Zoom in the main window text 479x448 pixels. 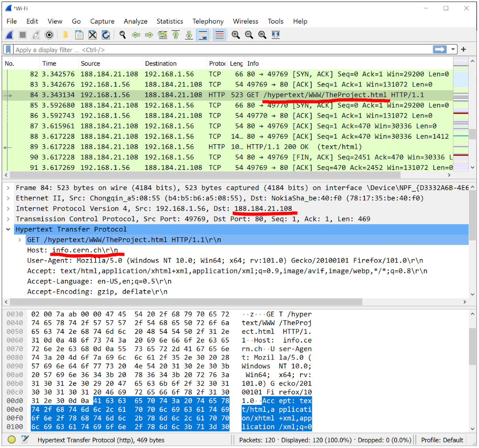[x=236, y=35]
